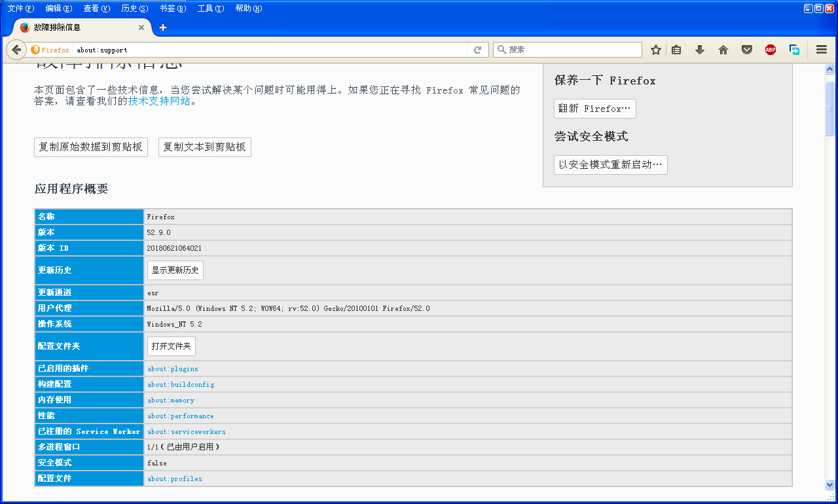Open the 文件 menu
Screen dimensions: 838x504
pyautogui.click(x=21, y=9)
